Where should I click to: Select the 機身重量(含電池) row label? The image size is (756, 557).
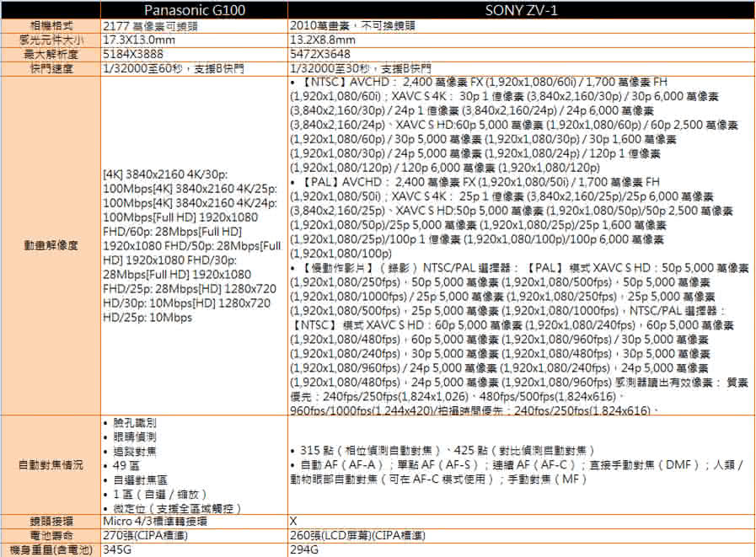pyautogui.click(x=51, y=549)
